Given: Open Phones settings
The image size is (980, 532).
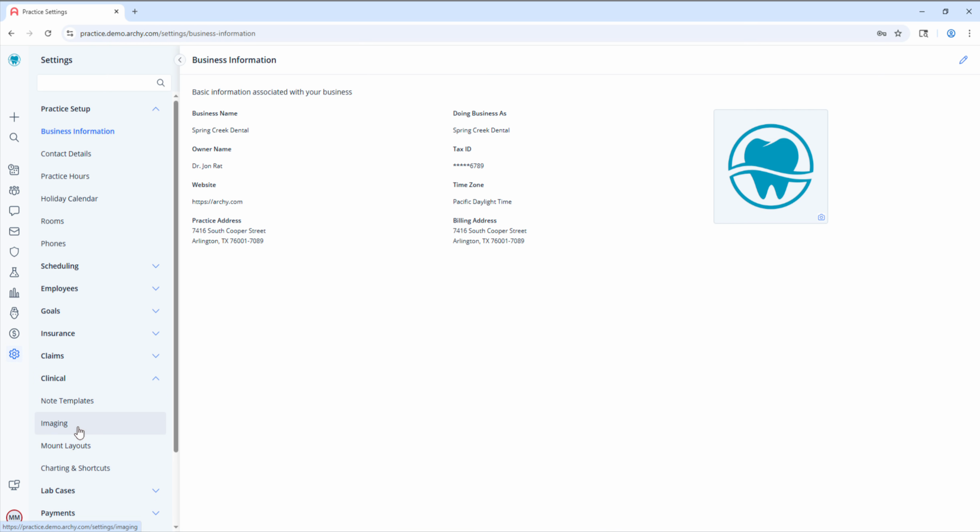Looking at the screenshot, I should pyautogui.click(x=53, y=243).
